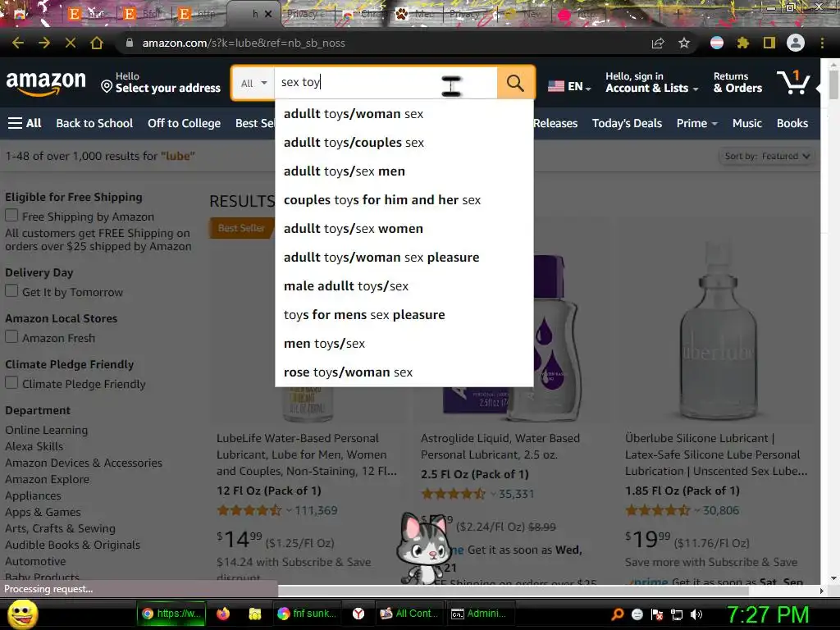Viewport: 840px width, 630px height.
Task: Tick Free Shipping by Amazon checkbox
Action: 11,216
